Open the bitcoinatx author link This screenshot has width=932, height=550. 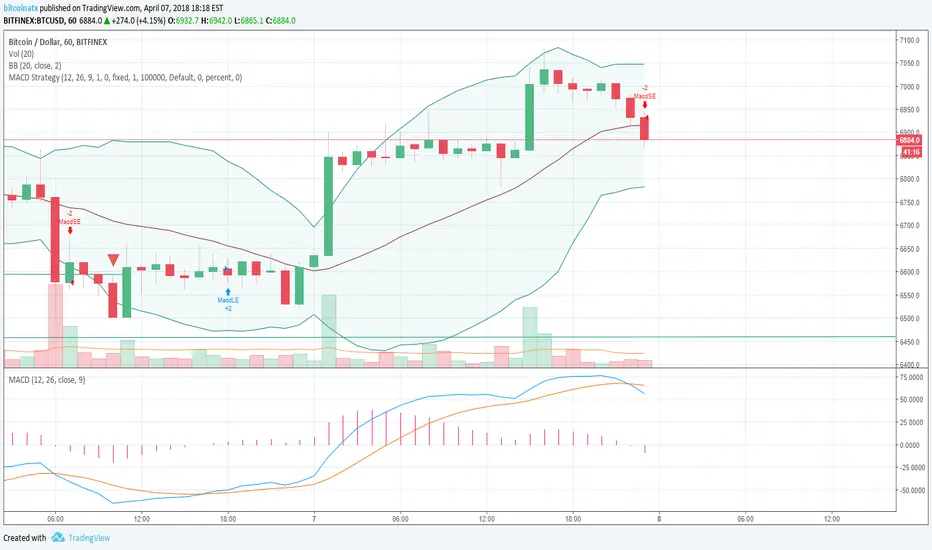point(21,8)
